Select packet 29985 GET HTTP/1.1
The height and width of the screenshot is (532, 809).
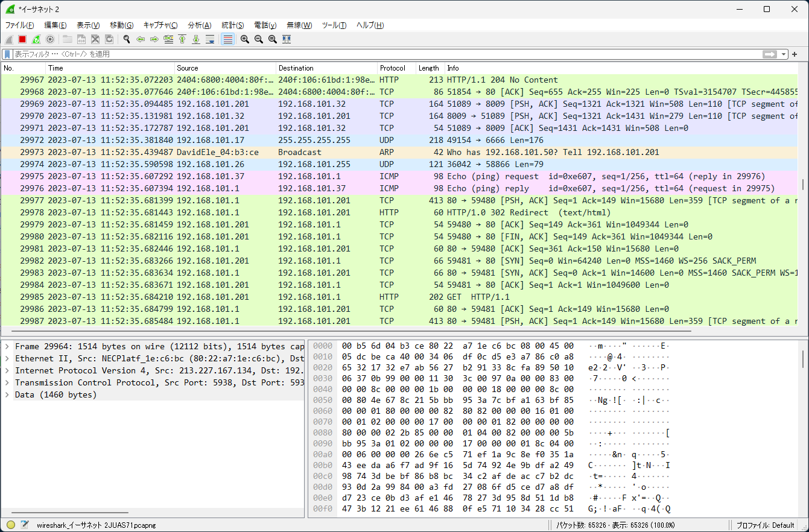(400, 297)
